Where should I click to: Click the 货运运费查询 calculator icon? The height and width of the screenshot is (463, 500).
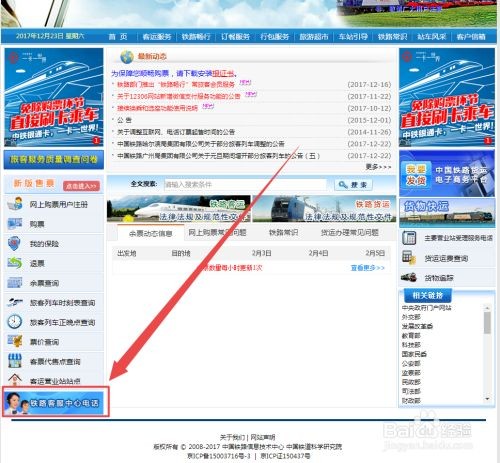pos(409,258)
